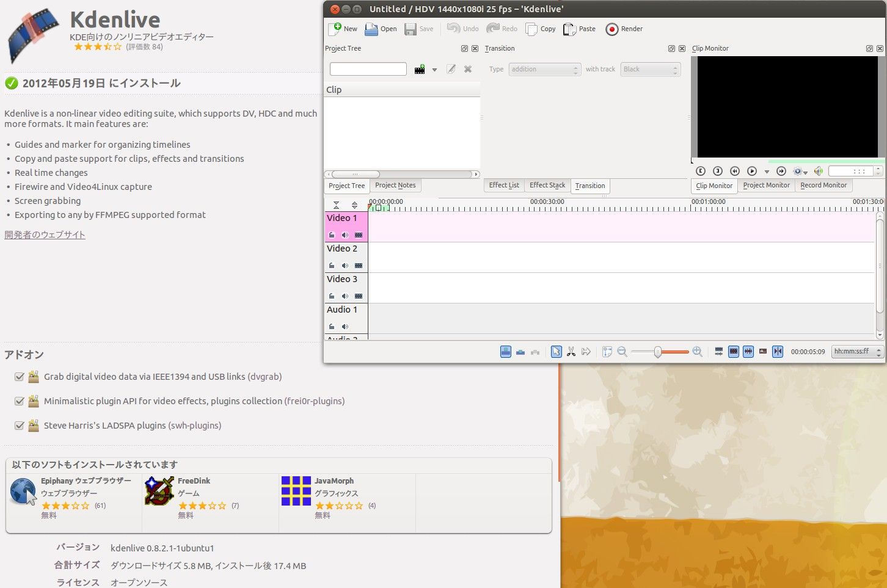Click the zoom out magnifier icon
The height and width of the screenshot is (588, 887).
[622, 352]
